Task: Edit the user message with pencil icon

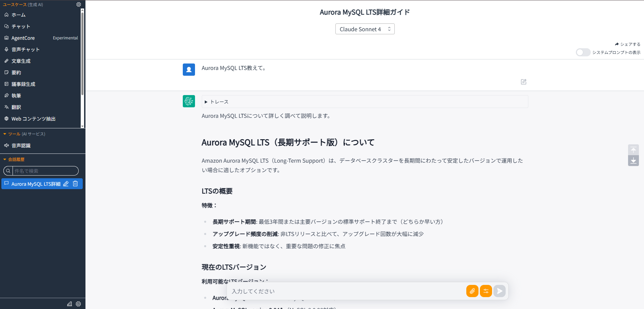Action: pos(524,82)
